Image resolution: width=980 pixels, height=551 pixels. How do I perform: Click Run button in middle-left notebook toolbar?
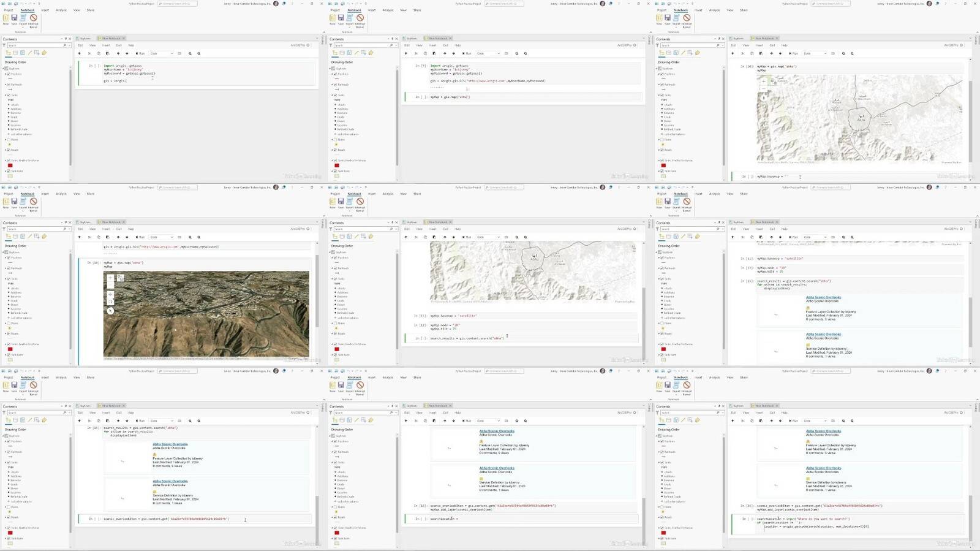pyautogui.click(x=140, y=237)
